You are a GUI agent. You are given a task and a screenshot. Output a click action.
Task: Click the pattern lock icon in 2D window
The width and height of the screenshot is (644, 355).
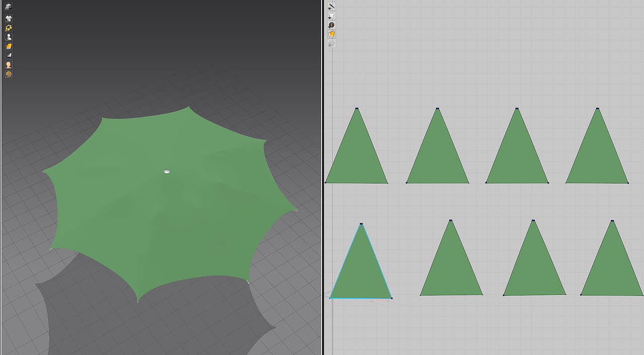coord(332,44)
